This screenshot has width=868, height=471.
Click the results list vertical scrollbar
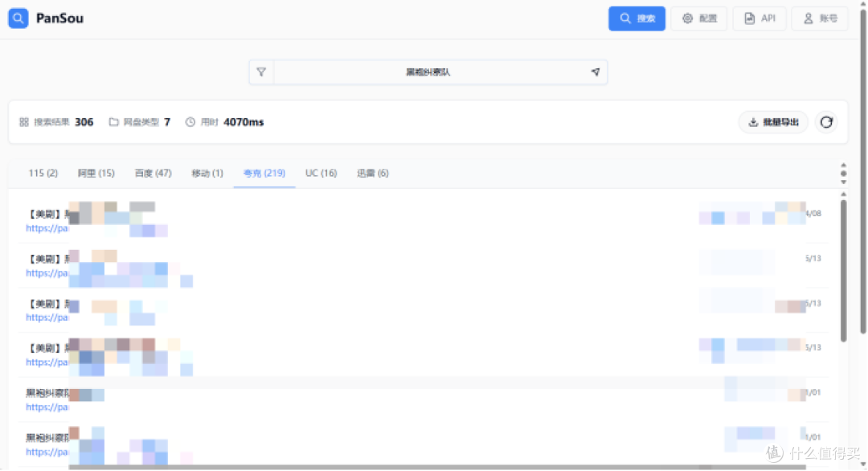pos(843,271)
